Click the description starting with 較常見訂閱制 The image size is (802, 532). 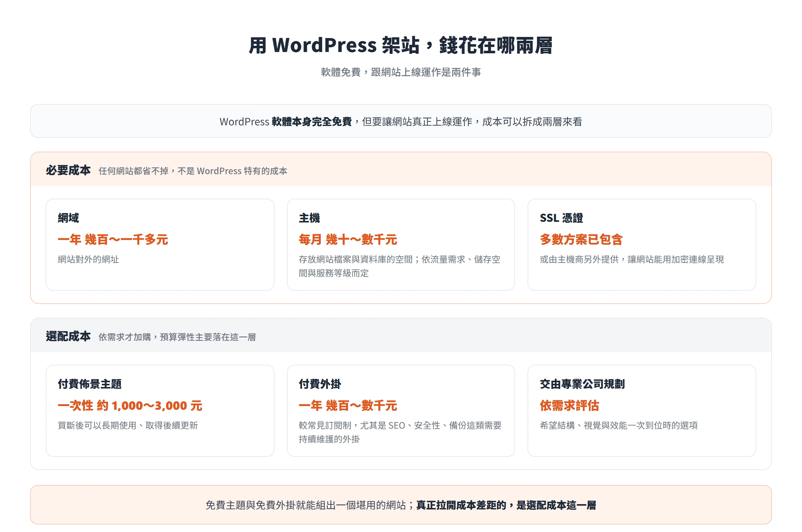[400, 432]
